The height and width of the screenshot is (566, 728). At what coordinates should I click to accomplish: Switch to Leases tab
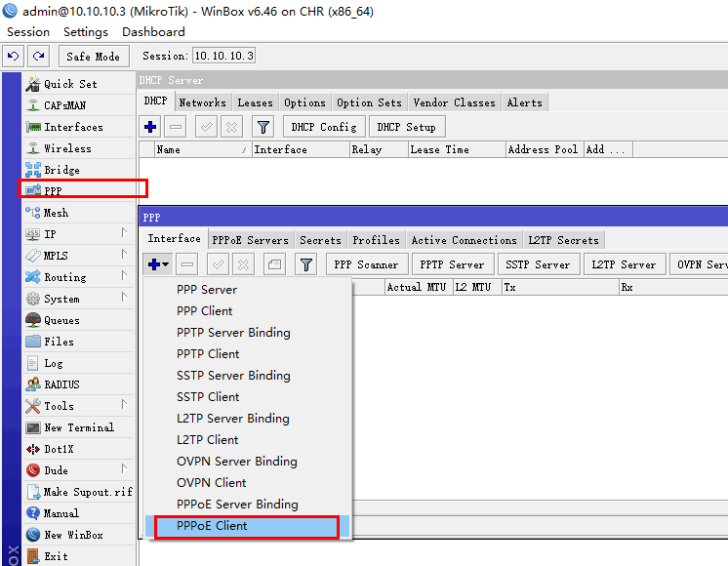(255, 102)
